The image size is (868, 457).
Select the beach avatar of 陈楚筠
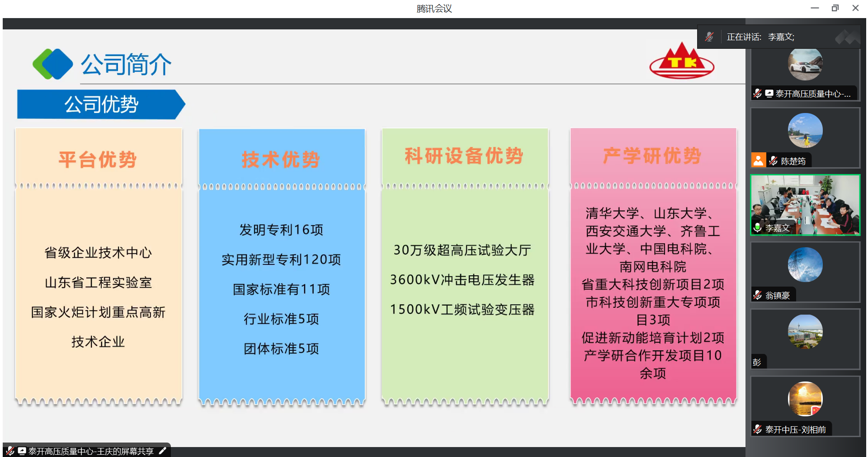805,131
